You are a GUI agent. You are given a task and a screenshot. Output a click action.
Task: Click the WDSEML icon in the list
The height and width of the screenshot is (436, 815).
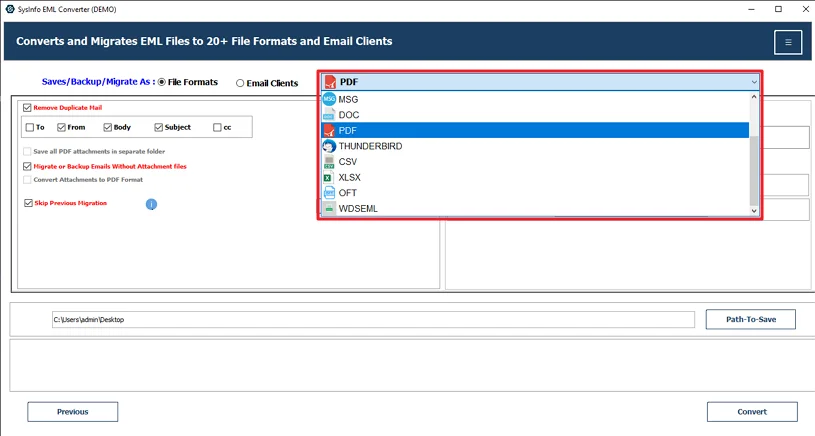(x=329, y=208)
